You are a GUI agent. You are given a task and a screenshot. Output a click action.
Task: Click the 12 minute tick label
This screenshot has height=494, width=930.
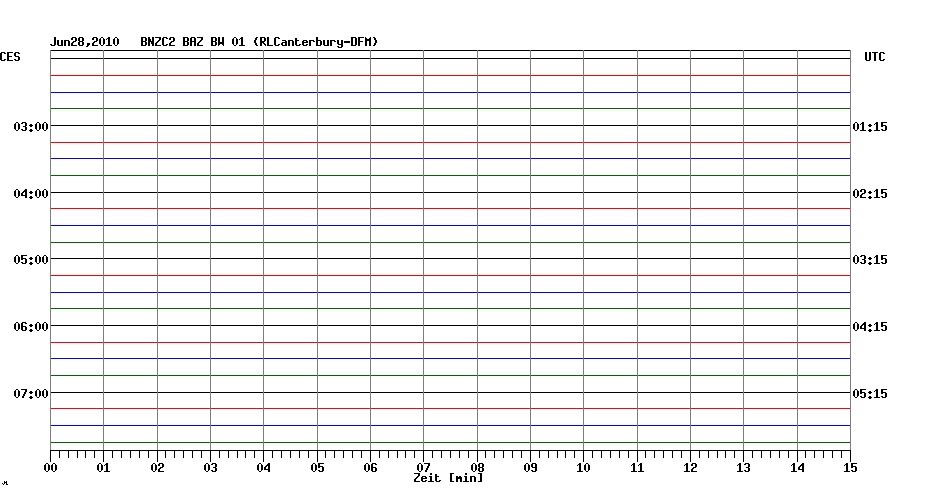coord(690,468)
